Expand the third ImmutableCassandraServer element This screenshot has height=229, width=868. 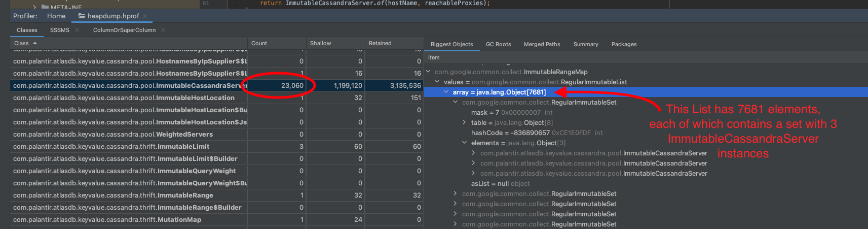[x=474, y=173]
